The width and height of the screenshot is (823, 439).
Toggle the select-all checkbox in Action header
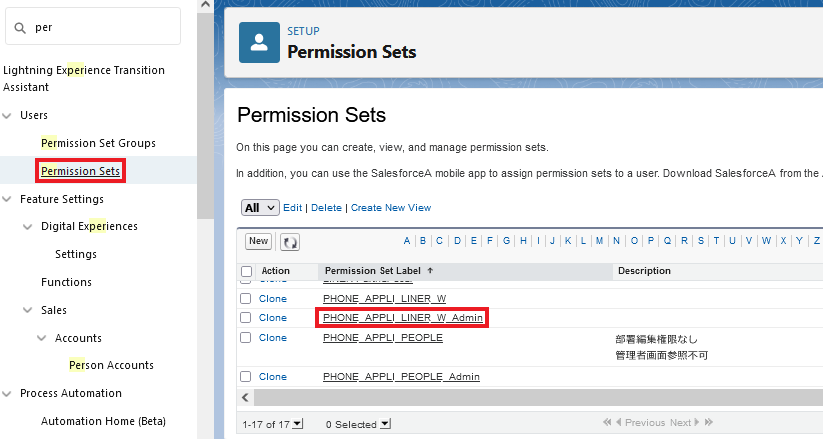(x=246, y=271)
